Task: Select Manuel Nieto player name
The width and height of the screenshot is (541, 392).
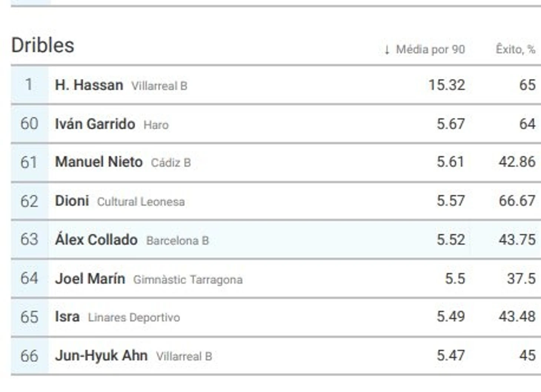Action: point(99,162)
